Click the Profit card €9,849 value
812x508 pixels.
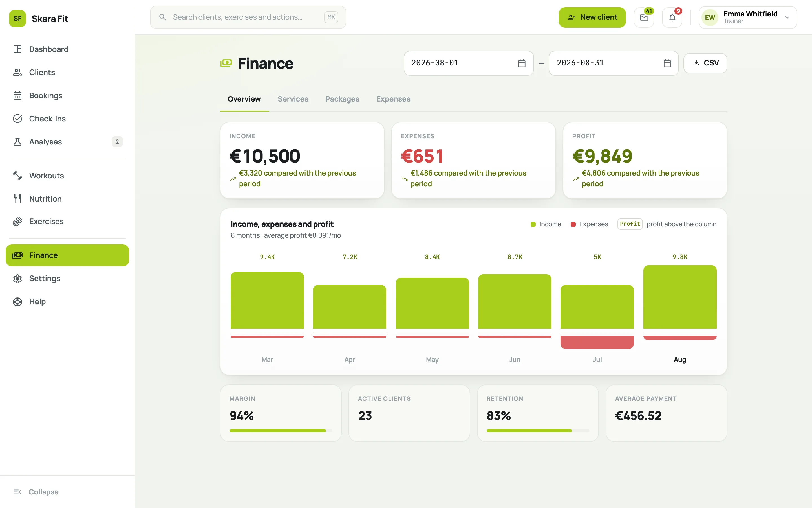tap(602, 156)
